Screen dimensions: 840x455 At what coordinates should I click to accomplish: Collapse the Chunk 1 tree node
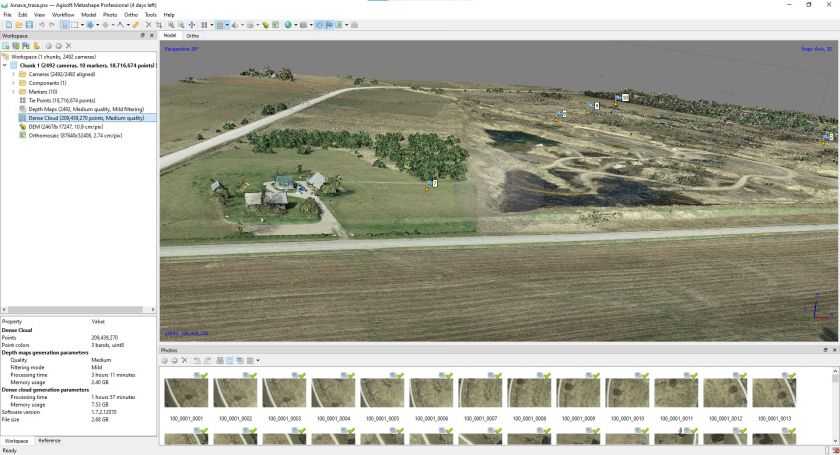pyautogui.click(x=5, y=65)
